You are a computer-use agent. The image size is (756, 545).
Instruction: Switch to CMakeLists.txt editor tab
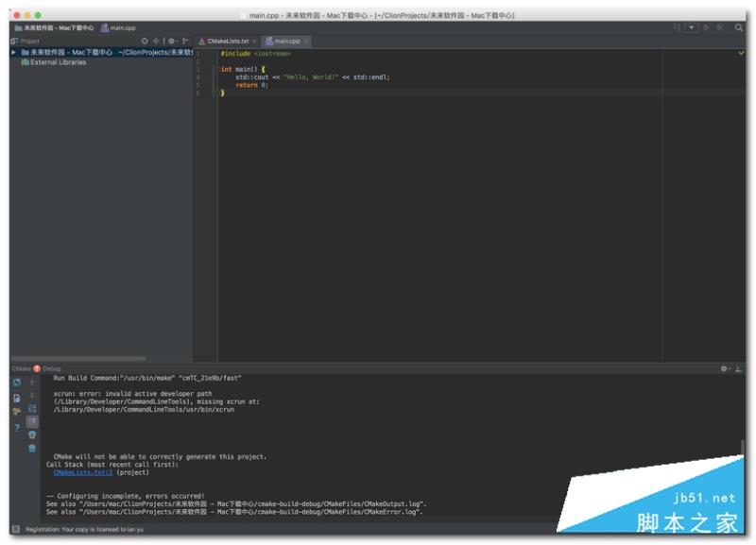[x=228, y=41]
